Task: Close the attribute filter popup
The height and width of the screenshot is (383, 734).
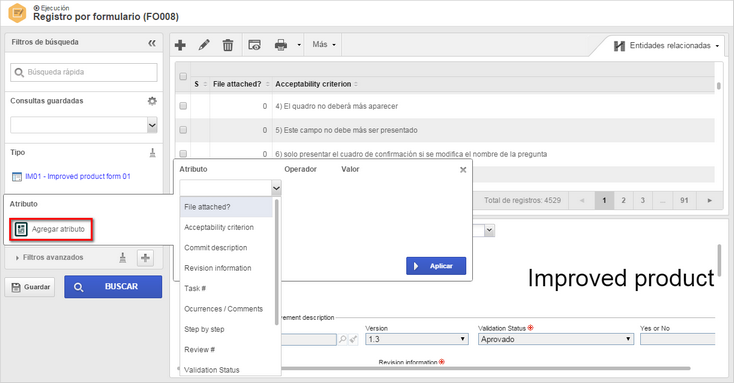Action: pos(463,169)
